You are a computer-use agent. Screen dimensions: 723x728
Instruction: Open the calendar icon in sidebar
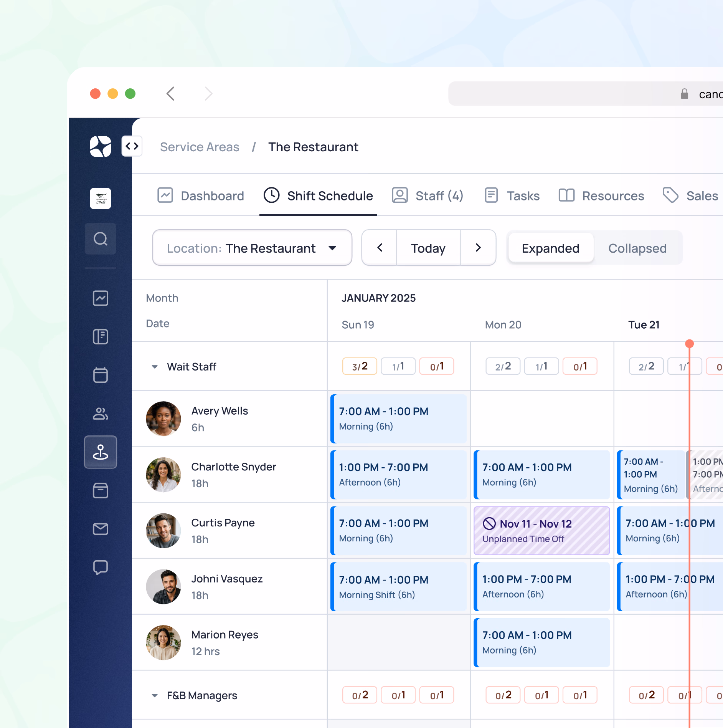coord(101,375)
